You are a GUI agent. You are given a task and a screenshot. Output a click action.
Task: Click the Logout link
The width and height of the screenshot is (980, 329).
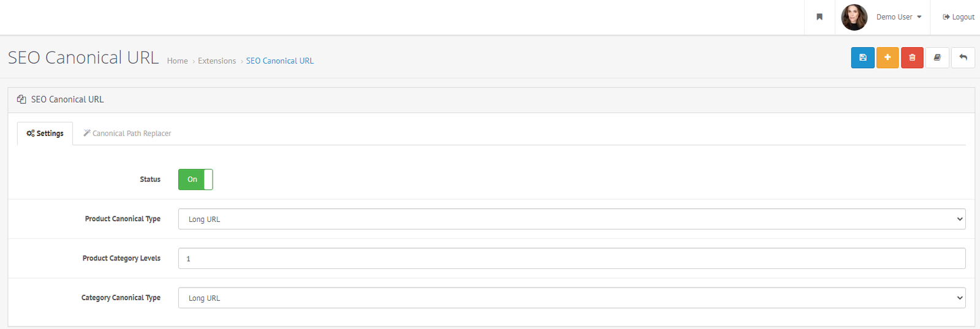click(x=959, y=17)
